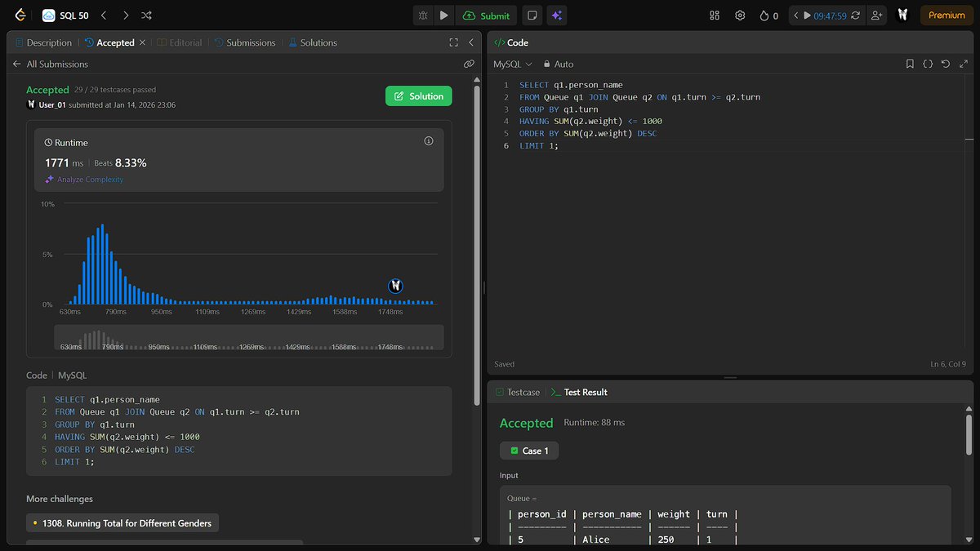Click the Beats 8.33% value
The width and height of the screenshot is (980, 551).
click(x=120, y=162)
